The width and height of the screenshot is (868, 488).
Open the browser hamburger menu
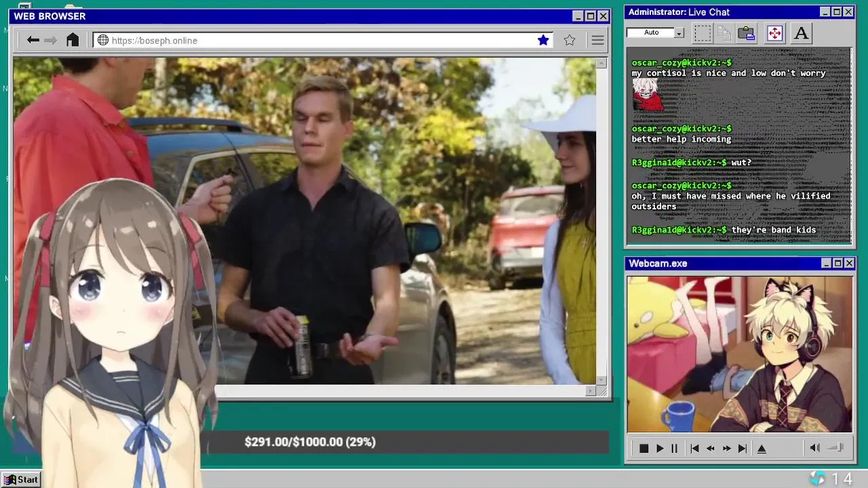click(x=597, y=40)
